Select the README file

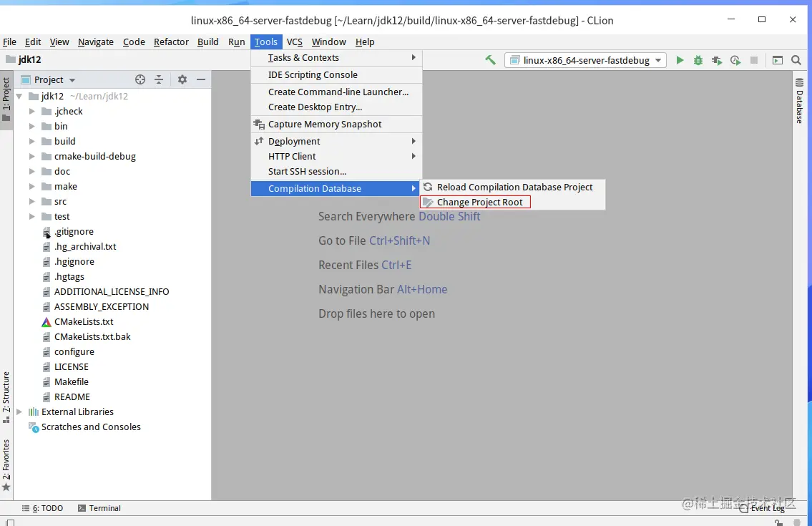[x=72, y=397]
